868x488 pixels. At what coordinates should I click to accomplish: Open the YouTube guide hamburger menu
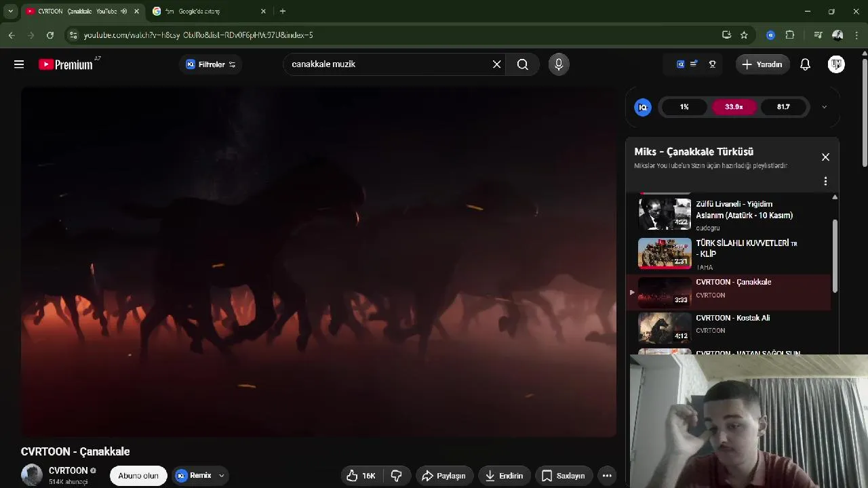click(19, 64)
